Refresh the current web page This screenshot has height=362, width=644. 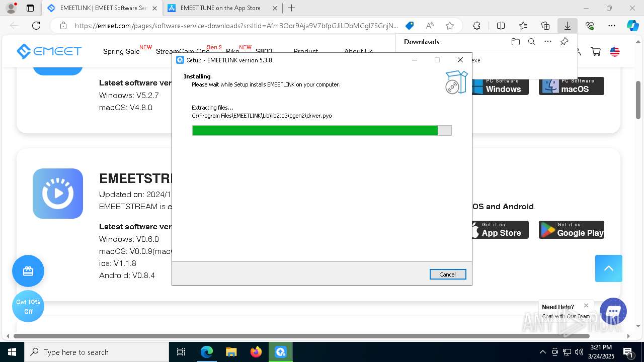(36, 26)
